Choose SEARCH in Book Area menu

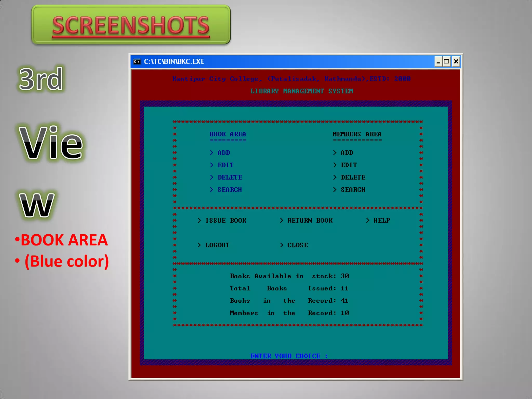coord(229,190)
